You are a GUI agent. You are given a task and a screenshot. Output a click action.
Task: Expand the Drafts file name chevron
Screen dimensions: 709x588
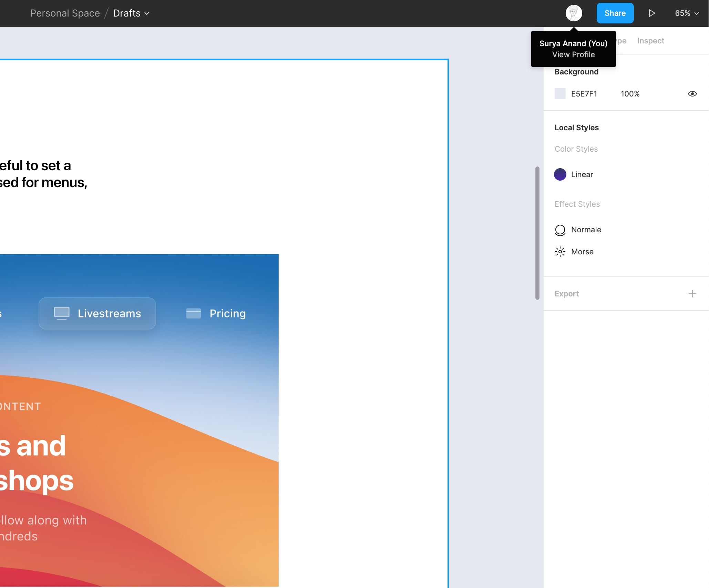[x=147, y=14]
